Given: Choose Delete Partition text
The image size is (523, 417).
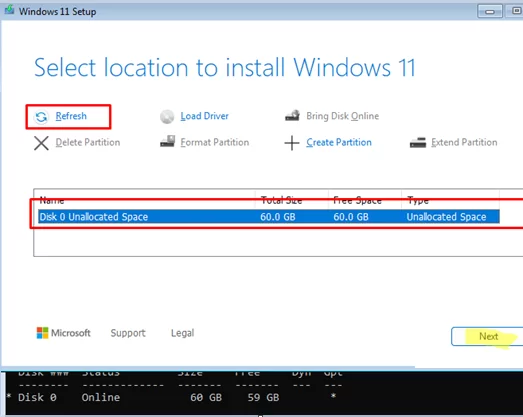Looking at the screenshot, I should (x=88, y=142).
